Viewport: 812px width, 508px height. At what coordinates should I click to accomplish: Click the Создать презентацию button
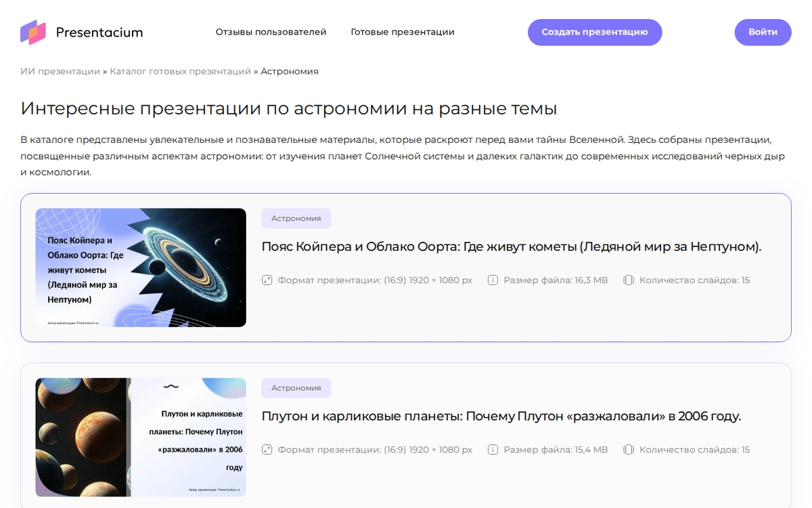(595, 33)
